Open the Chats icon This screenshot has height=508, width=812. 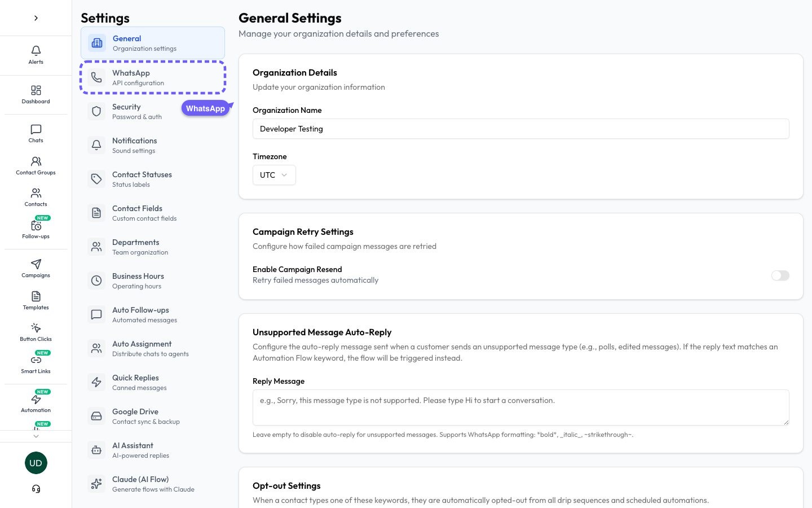click(36, 129)
